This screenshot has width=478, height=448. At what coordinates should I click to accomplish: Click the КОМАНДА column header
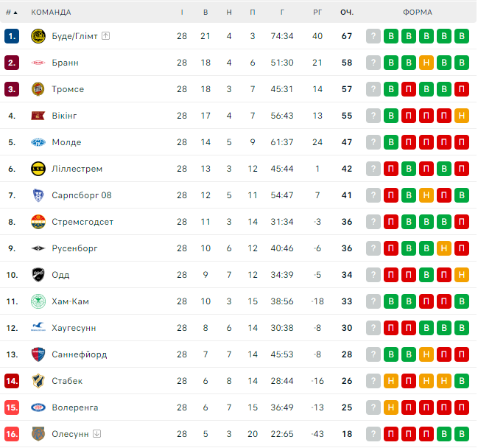pos(51,13)
